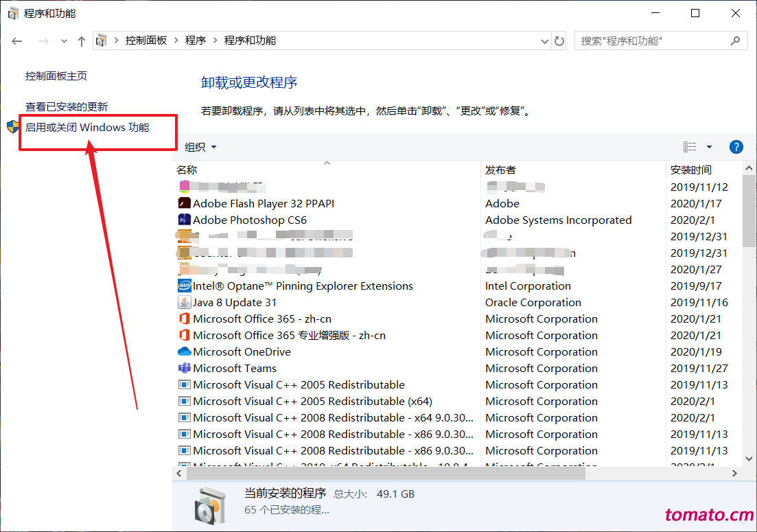Expand the view options dropdown arrow
The image size is (757, 532).
click(x=709, y=147)
